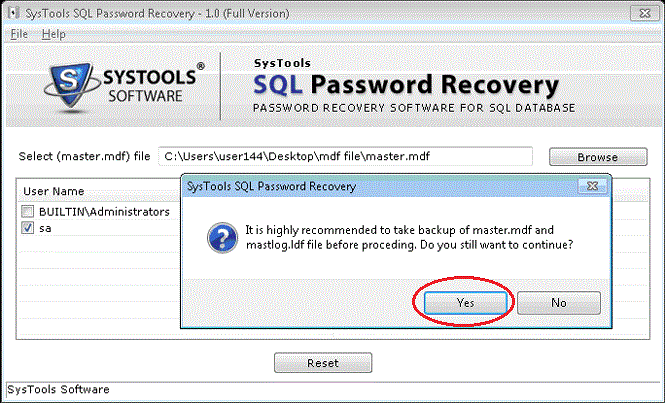Click the Select (master.mdf) file label
665x403 pixels.
[85, 157]
